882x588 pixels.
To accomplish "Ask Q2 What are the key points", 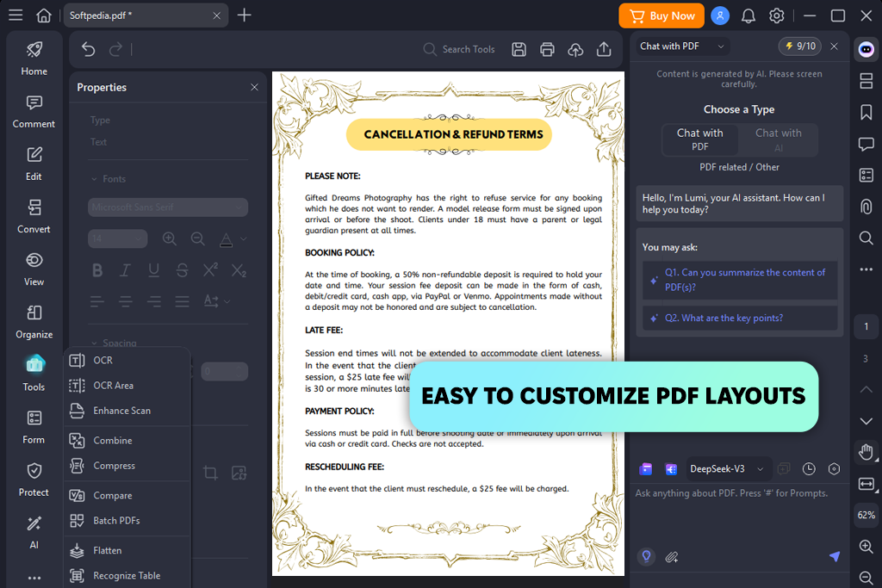I will tap(740, 319).
